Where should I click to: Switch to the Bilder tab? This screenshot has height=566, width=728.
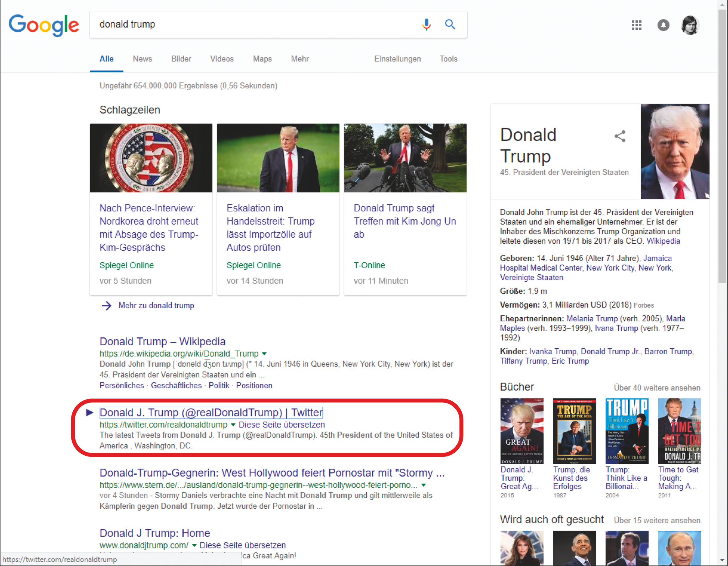(181, 59)
